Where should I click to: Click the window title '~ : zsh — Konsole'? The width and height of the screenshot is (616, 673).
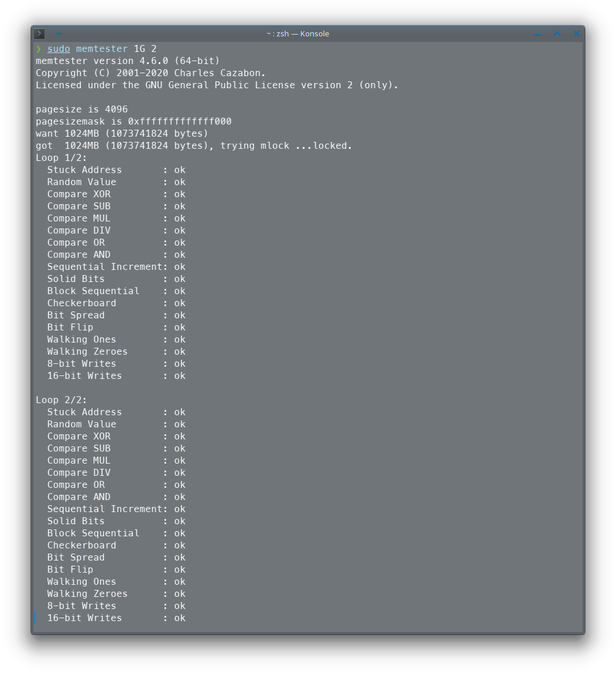click(x=298, y=34)
